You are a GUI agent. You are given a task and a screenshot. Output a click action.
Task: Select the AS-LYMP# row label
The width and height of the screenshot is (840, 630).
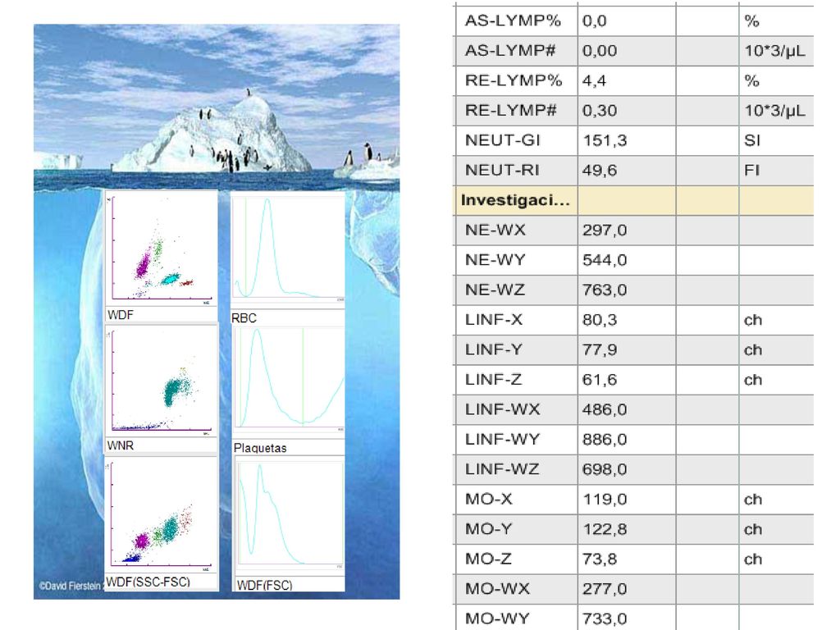[x=510, y=51]
